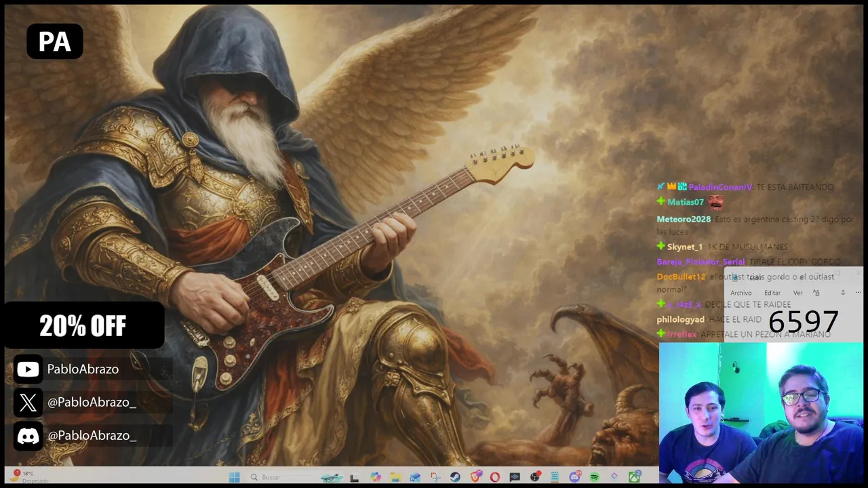The image size is (868, 488).
Task: Click the text formatting icon in Notepad
Action: pos(816,292)
